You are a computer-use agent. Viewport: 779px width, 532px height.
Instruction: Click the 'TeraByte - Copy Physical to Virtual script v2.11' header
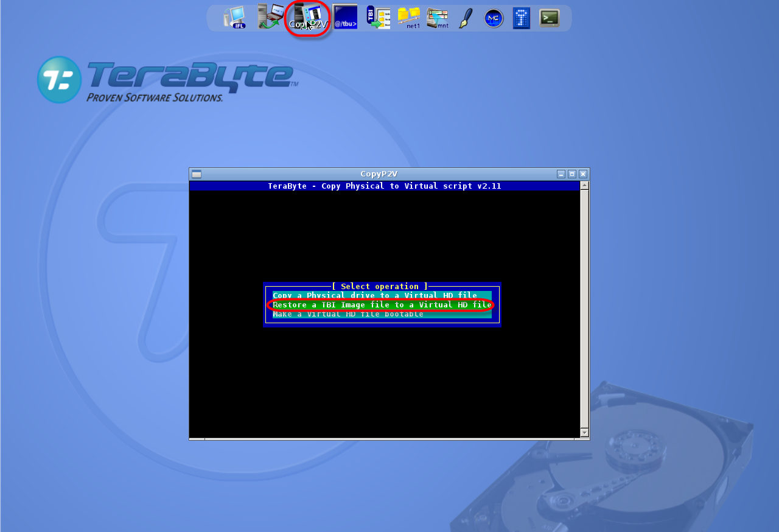pyautogui.click(x=385, y=186)
